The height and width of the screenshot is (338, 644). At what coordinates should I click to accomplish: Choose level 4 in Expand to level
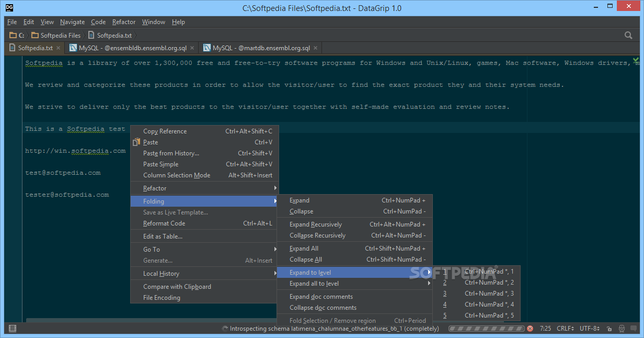(477, 305)
